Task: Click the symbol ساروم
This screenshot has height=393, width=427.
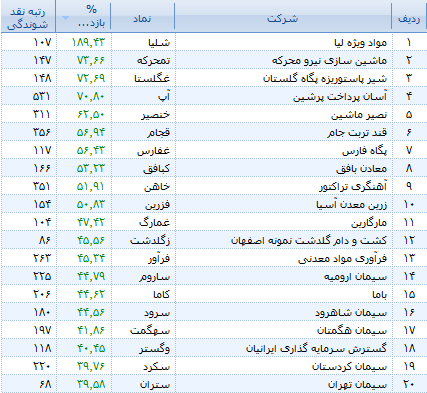Action: pyautogui.click(x=155, y=277)
